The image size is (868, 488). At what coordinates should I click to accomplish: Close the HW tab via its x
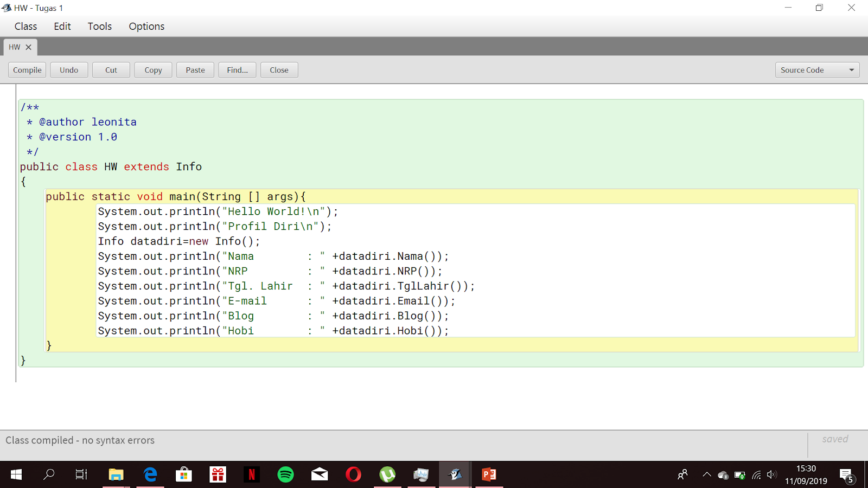click(29, 47)
